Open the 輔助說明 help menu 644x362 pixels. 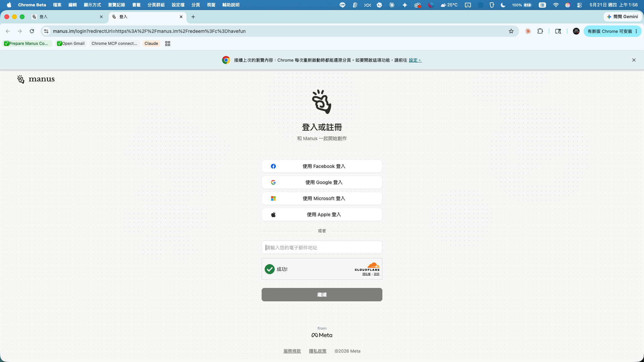pos(231,5)
